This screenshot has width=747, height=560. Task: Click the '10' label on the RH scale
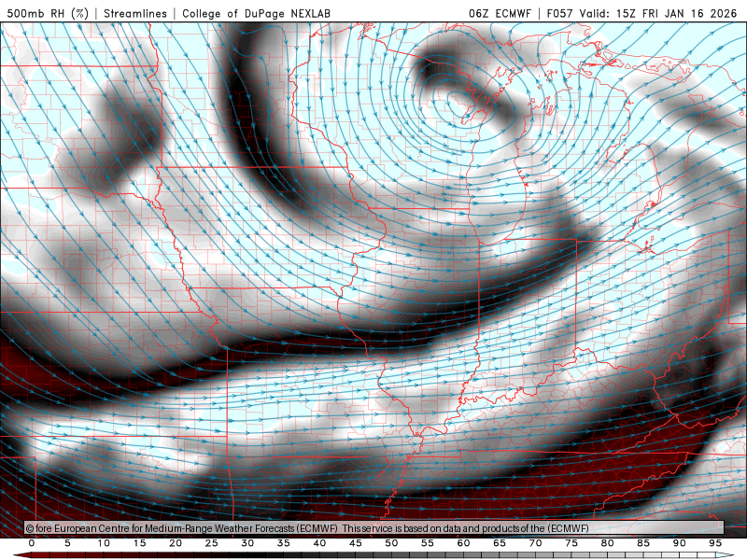click(104, 543)
